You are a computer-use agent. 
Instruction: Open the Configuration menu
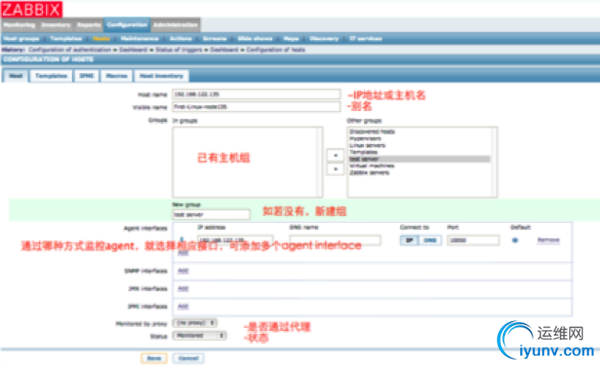[x=127, y=25]
